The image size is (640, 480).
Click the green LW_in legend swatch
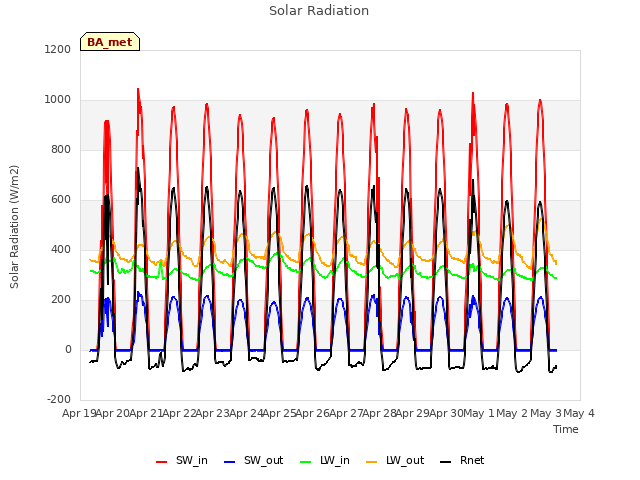(306, 462)
